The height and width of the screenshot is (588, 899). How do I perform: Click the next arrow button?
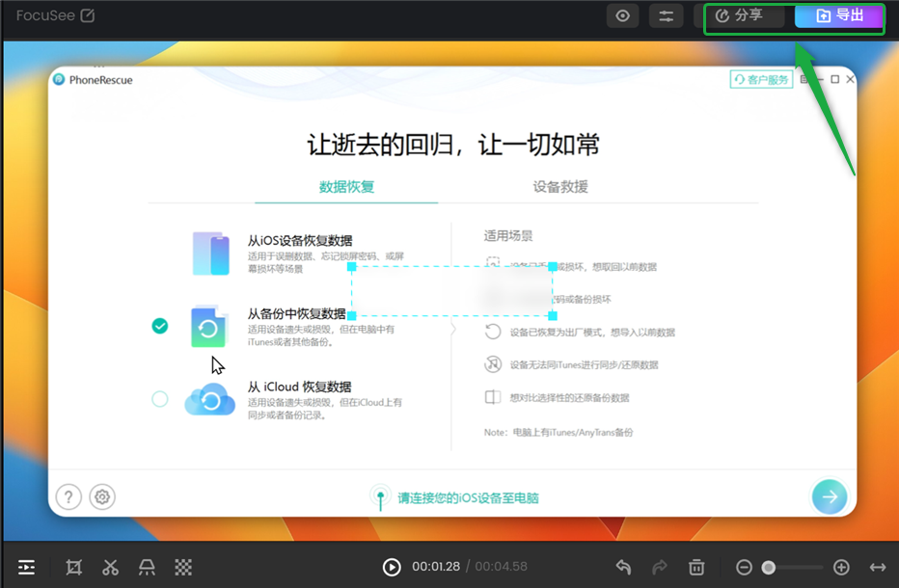(x=829, y=496)
